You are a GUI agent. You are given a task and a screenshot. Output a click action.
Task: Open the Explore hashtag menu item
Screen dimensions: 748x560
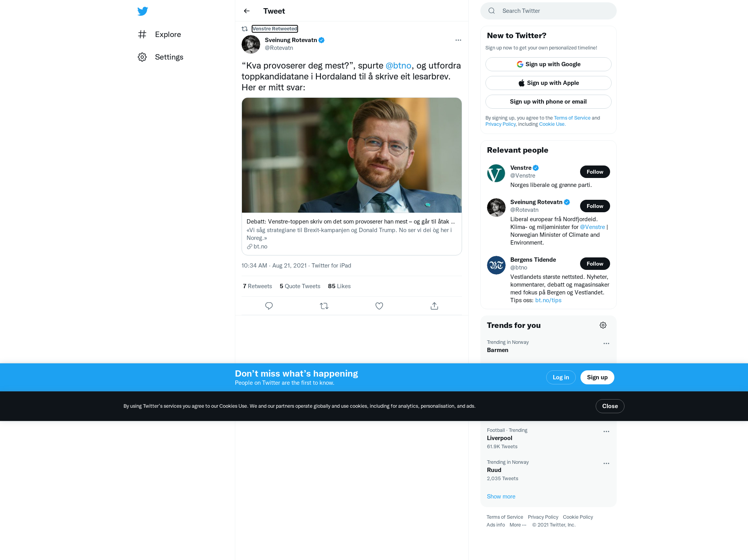pos(159,34)
